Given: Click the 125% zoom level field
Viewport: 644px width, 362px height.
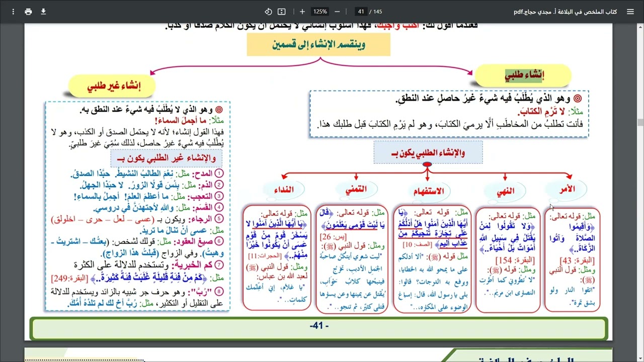Looking at the screenshot, I should [320, 12].
